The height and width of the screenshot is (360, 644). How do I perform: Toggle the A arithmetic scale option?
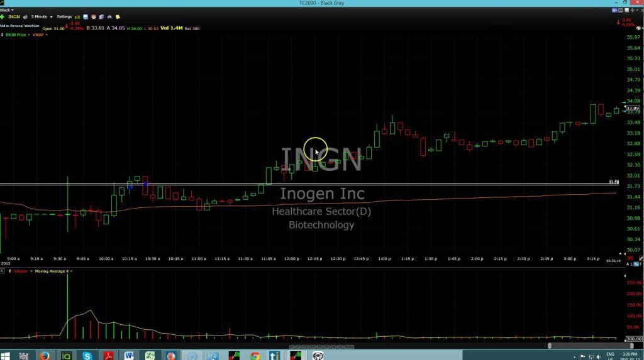coord(628,265)
